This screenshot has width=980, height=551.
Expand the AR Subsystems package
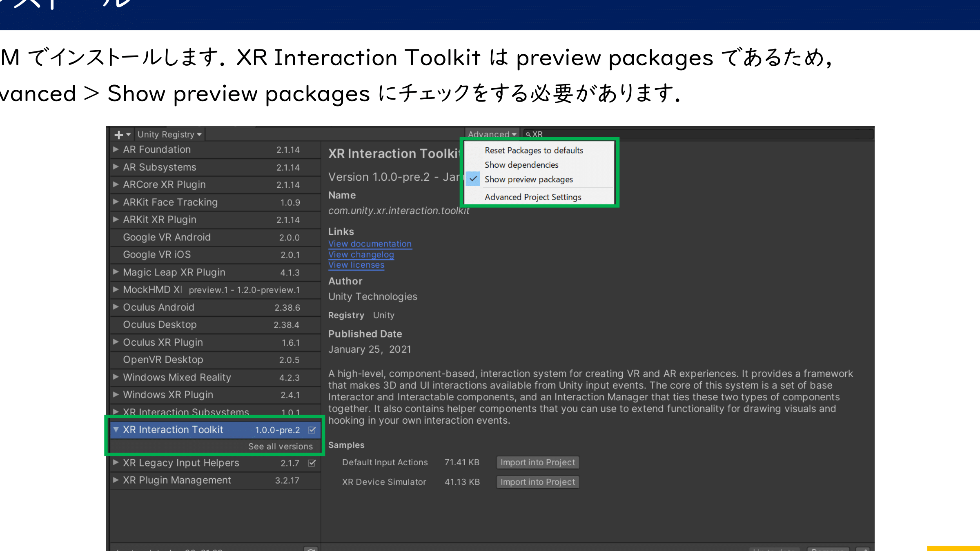116,167
